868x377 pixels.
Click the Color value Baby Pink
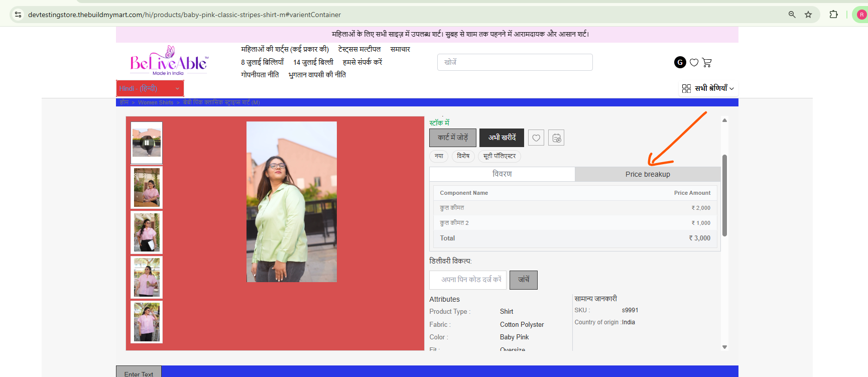click(x=515, y=337)
